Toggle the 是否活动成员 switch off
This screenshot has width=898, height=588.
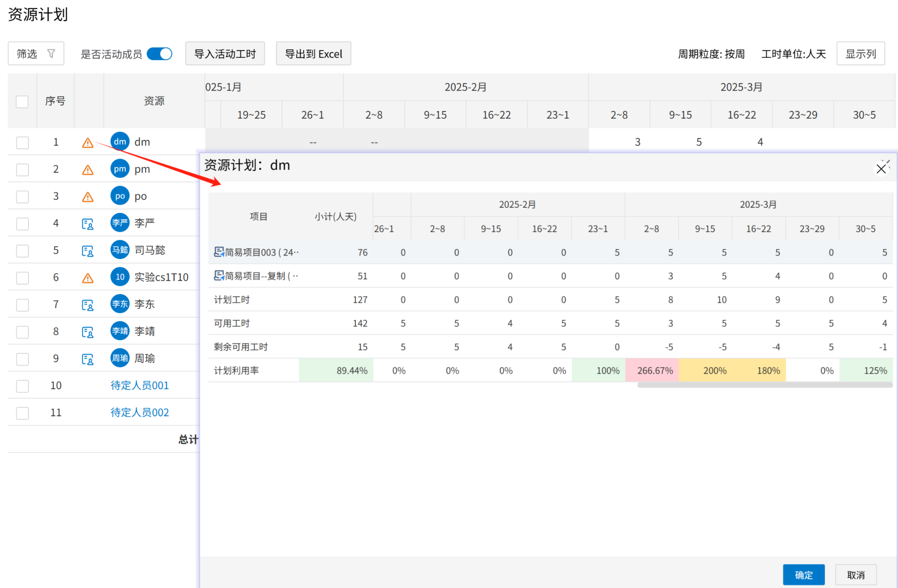(160, 54)
